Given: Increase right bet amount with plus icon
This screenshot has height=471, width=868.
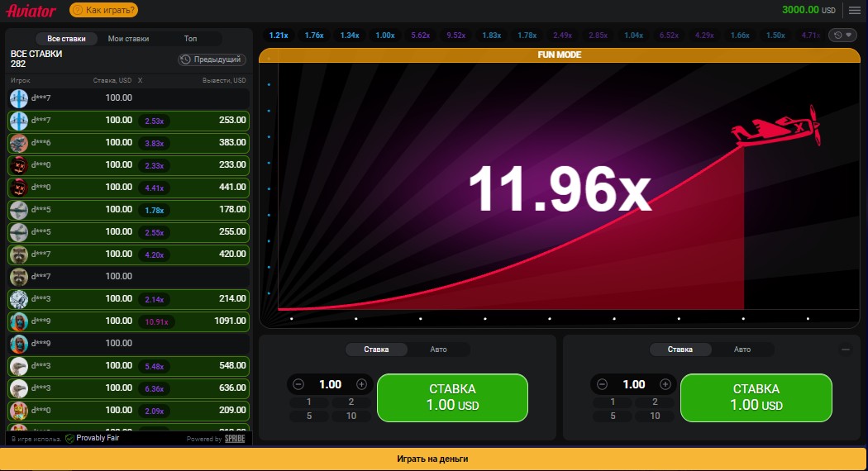Looking at the screenshot, I should pos(665,384).
